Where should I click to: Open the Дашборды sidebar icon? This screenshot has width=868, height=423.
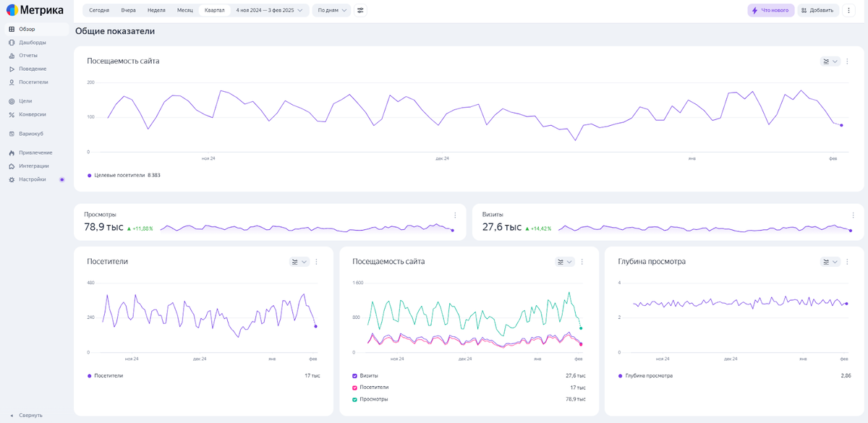(12, 43)
